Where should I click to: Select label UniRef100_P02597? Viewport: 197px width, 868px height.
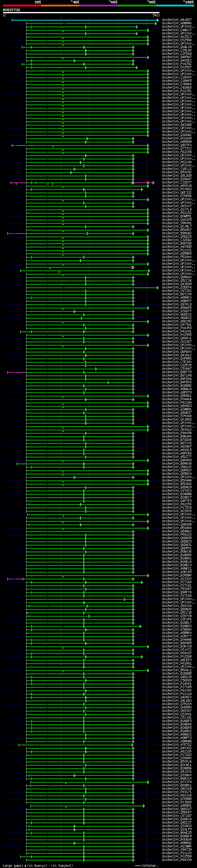(x=177, y=67)
